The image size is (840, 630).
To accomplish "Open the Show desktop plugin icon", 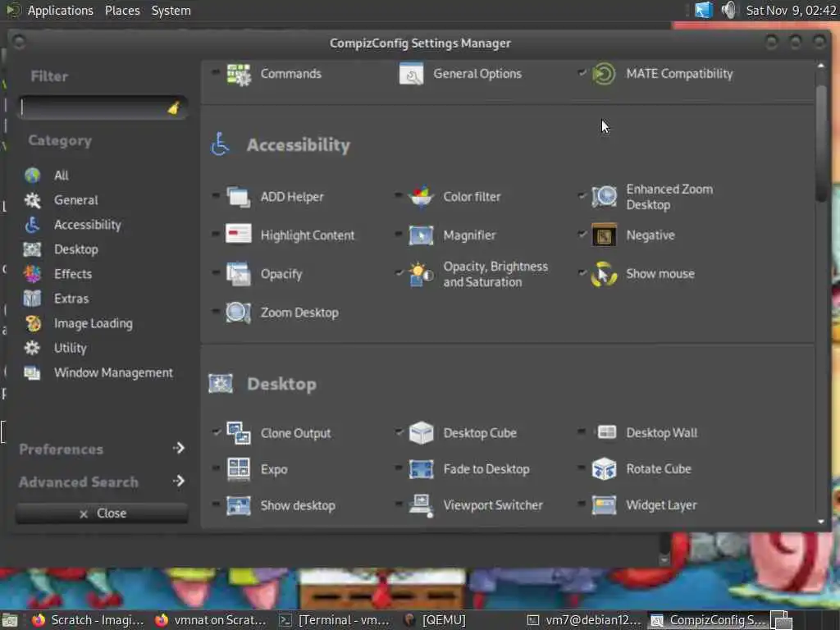I will 239,505.
